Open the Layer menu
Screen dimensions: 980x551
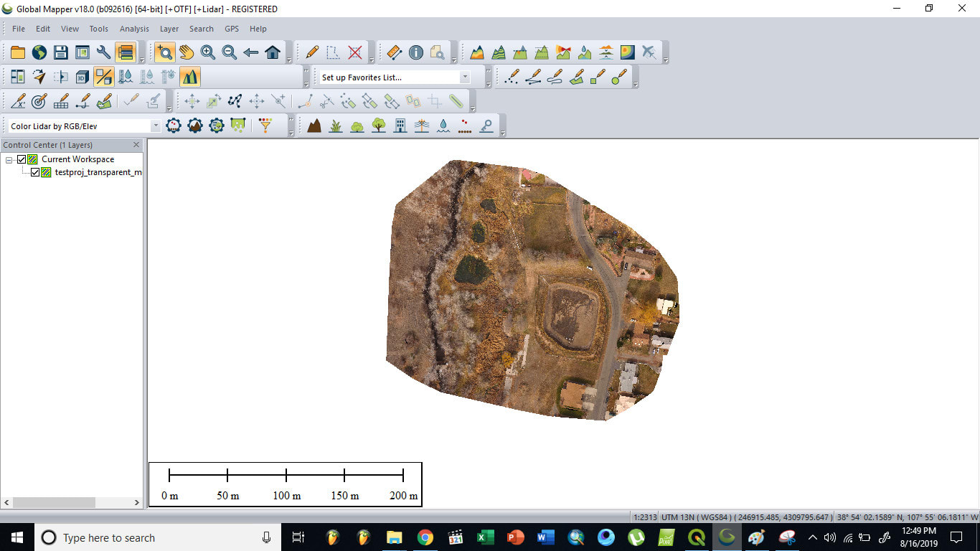pyautogui.click(x=169, y=29)
